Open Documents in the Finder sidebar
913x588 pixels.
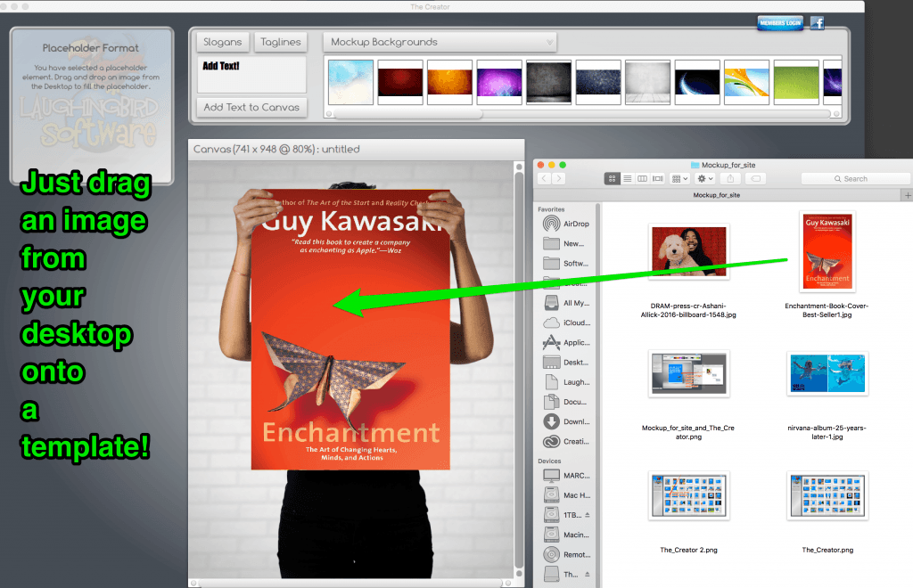566,401
